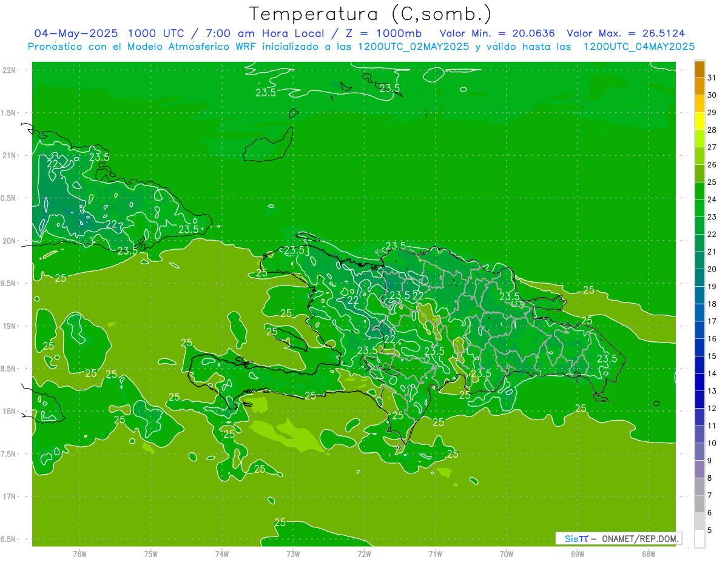Click the gray legend swatch between 6 and 7
The height and width of the screenshot is (562, 728).
(x=699, y=504)
